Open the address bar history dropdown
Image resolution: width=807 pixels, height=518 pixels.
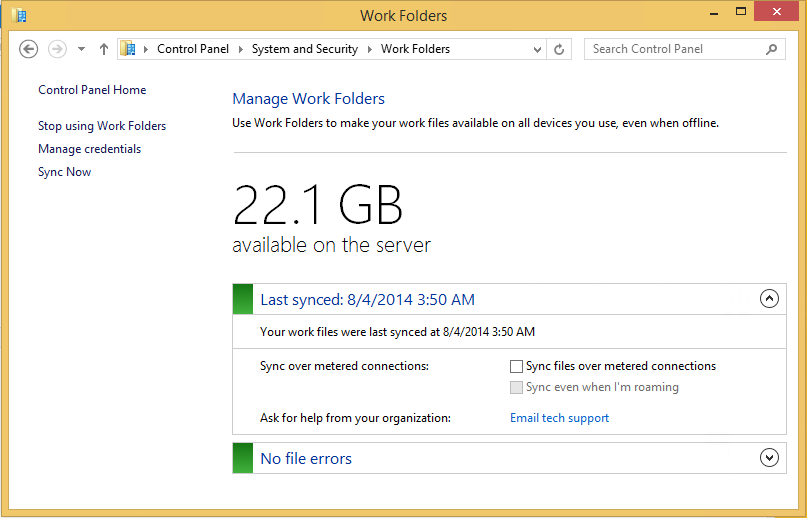pos(537,49)
